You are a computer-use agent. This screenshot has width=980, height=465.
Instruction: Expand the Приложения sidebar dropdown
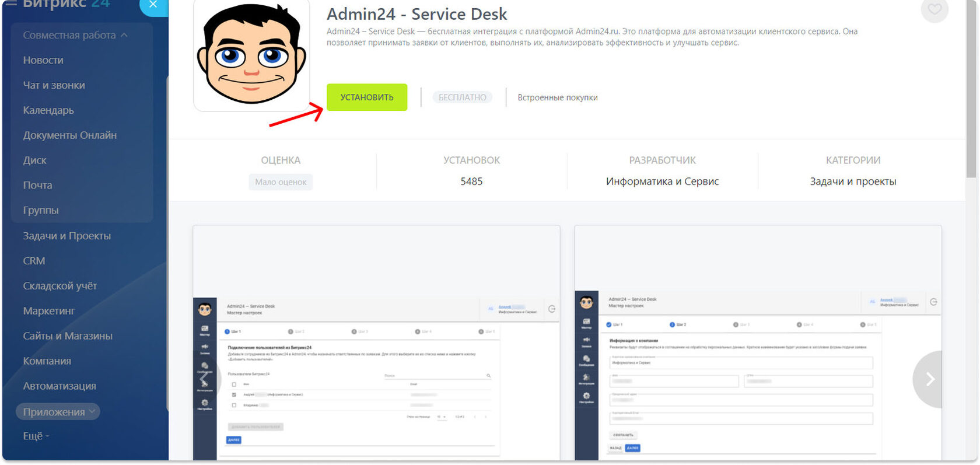pyautogui.click(x=58, y=412)
